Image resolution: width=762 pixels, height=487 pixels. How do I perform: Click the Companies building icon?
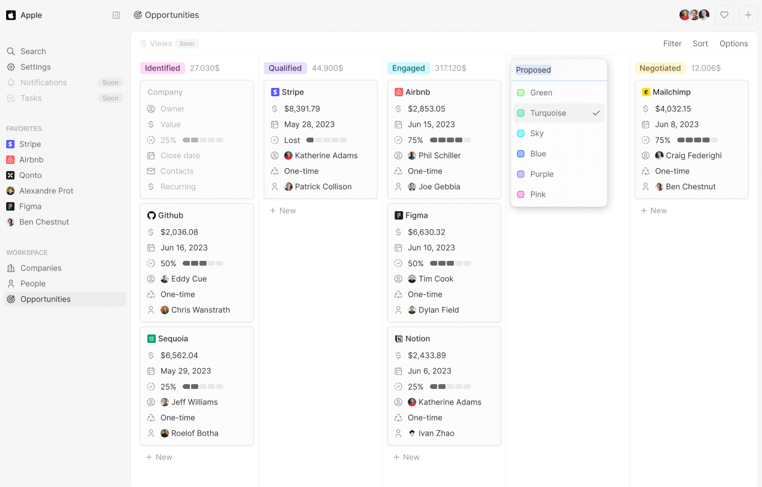click(x=11, y=268)
